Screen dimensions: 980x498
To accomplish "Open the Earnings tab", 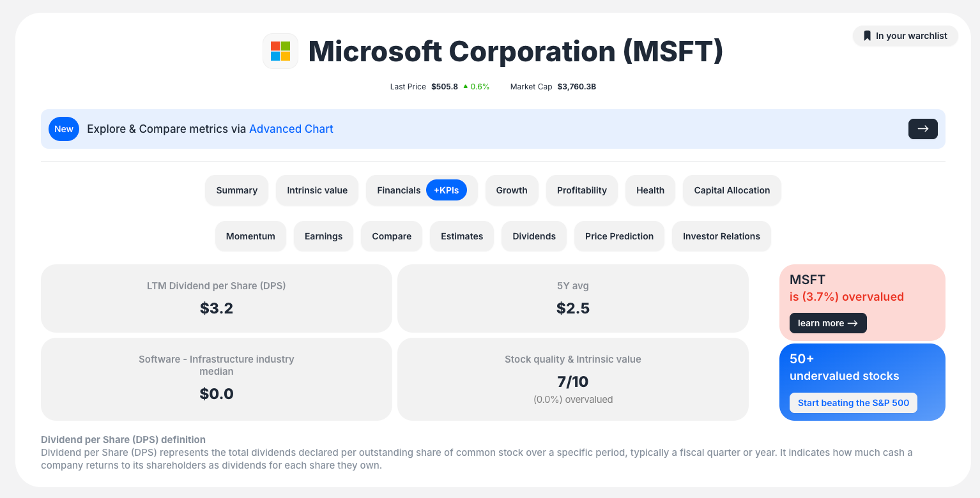I will point(323,236).
